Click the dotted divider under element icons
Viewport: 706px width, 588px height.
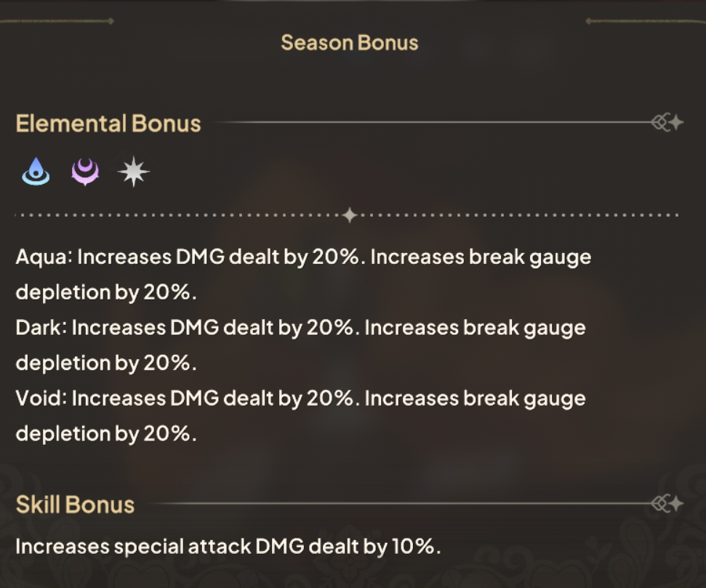182,215
